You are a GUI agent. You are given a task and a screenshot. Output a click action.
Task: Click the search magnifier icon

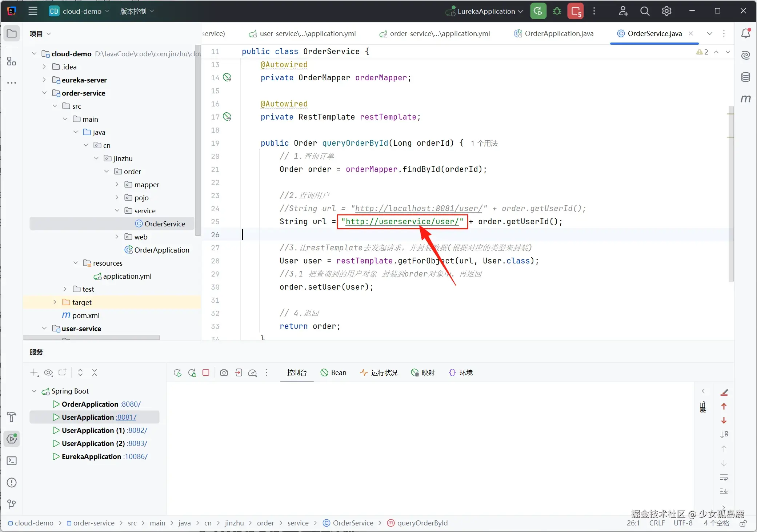[645, 11]
